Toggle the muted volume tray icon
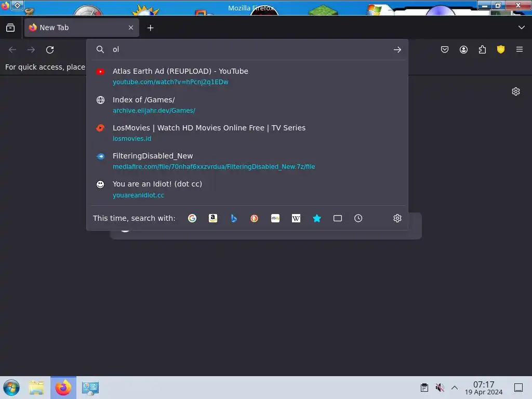Screen dimensions: 532x399 [x=440, y=388]
